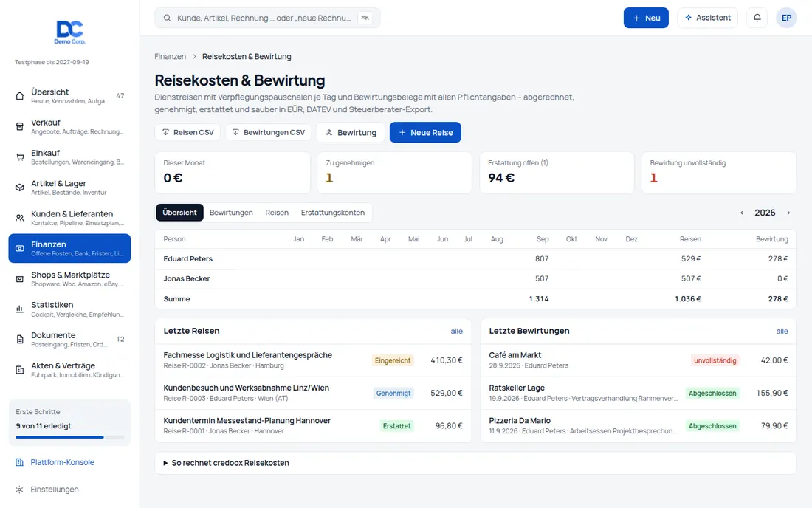Image resolution: width=812 pixels, height=508 pixels.
Task: Go to next year after 2026
Action: pos(788,213)
